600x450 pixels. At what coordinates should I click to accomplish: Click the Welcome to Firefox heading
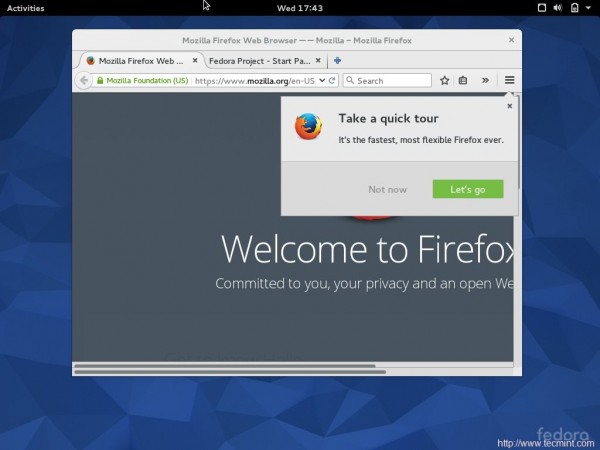[x=368, y=249]
